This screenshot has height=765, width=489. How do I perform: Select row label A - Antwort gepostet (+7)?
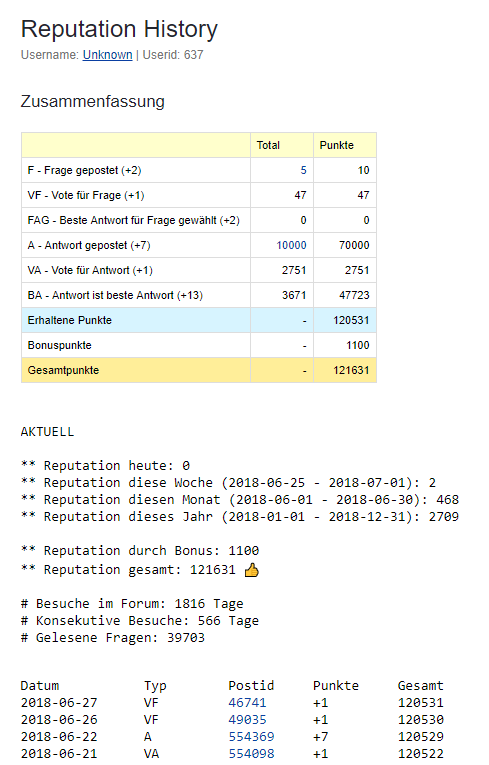tap(89, 245)
